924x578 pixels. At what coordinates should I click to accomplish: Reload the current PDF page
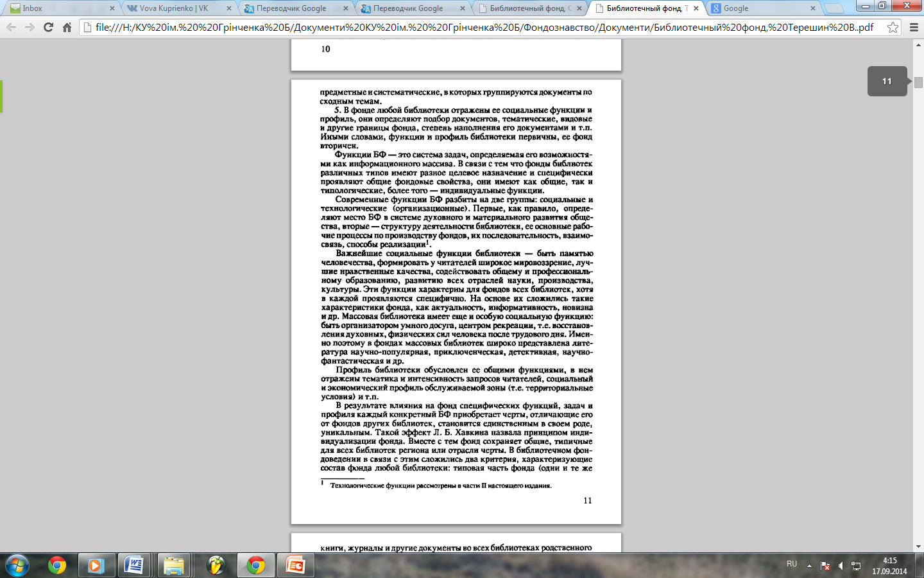click(48, 27)
